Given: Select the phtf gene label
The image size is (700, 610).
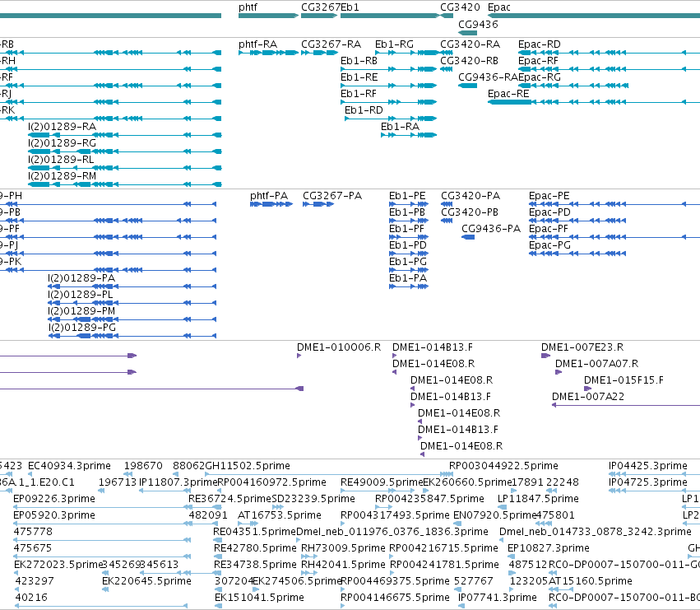Looking at the screenshot, I should click(248, 7).
